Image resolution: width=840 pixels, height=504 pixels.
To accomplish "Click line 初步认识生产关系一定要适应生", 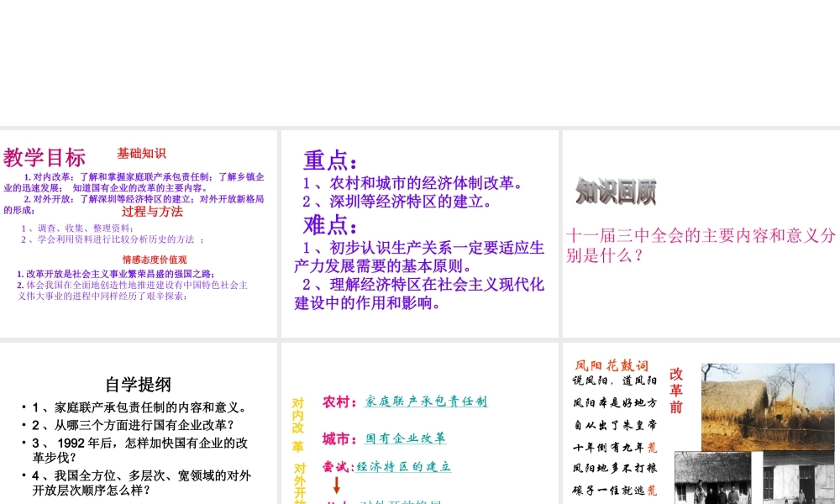I will [423, 248].
